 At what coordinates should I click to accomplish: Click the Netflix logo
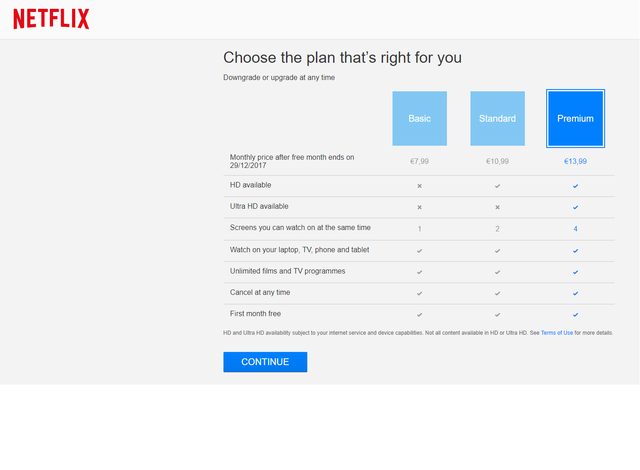click(51, 19)
